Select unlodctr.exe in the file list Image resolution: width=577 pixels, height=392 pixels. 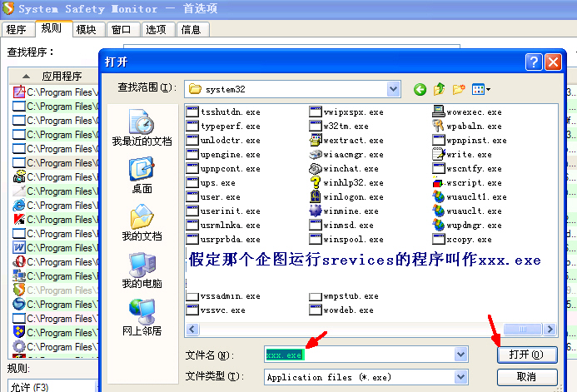223,141
